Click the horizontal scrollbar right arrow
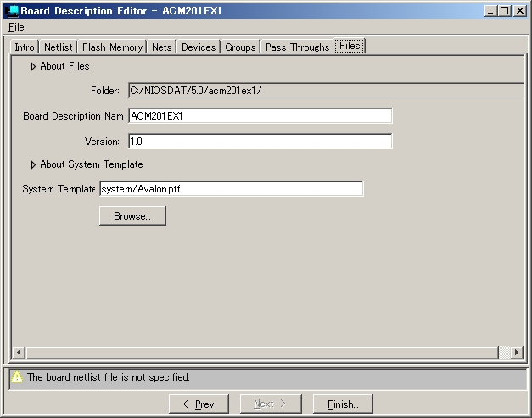This screenshot has height=418, width=532. [516, 352]
